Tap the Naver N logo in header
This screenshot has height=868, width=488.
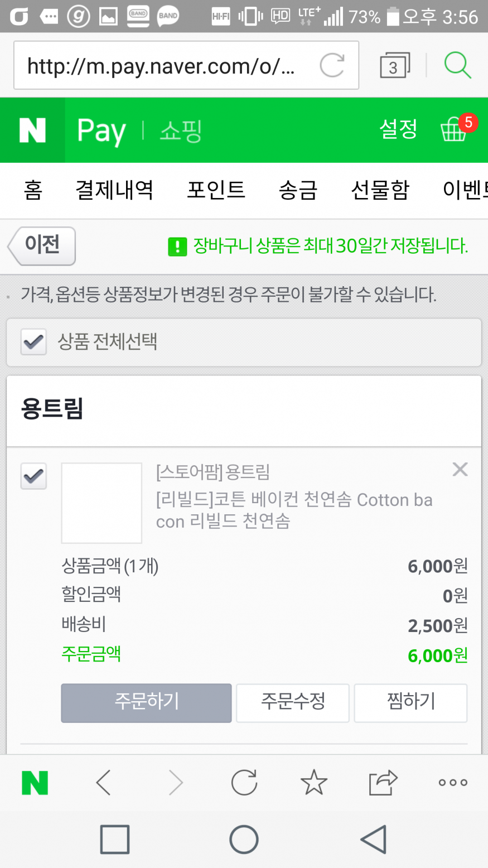tap(32, 131)
